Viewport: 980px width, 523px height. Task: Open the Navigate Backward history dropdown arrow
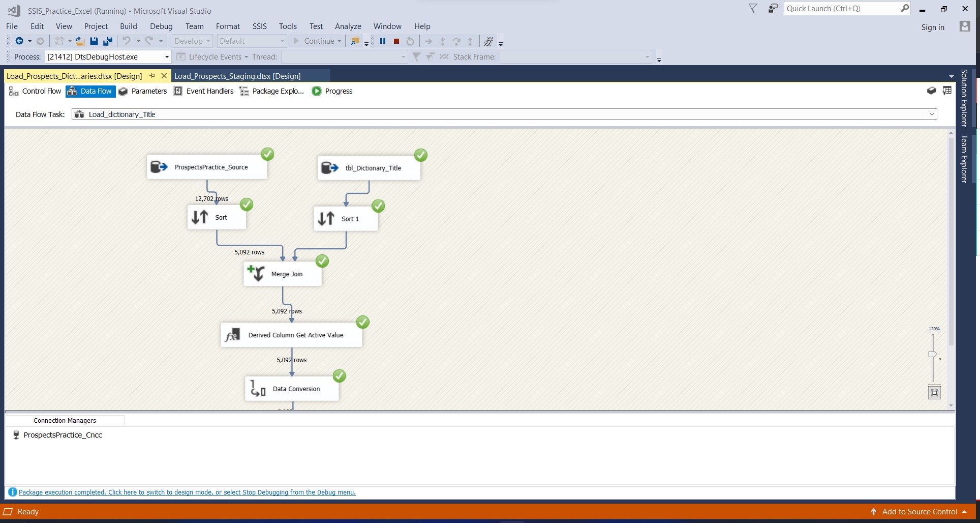click(29, 41)
